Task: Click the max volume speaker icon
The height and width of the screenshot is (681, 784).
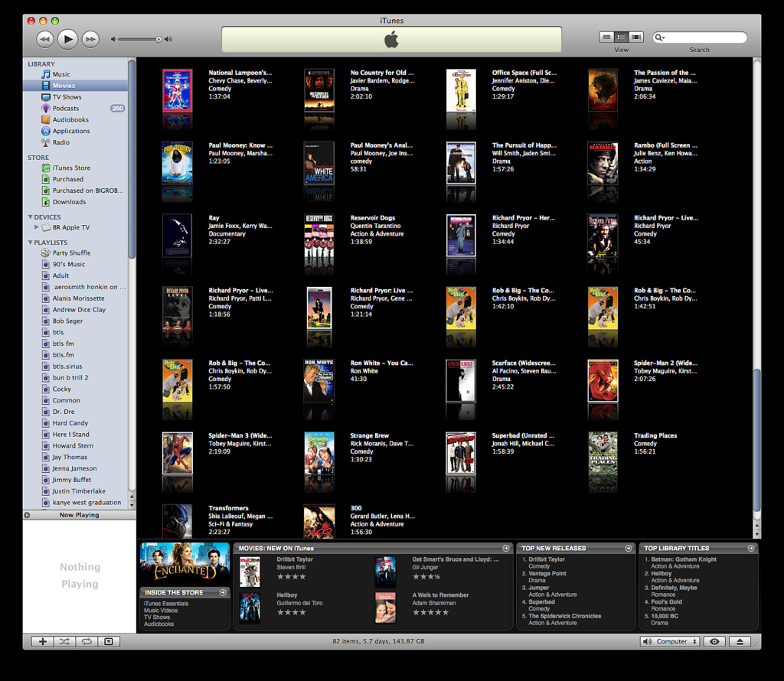Action: (x=168, y=40)
